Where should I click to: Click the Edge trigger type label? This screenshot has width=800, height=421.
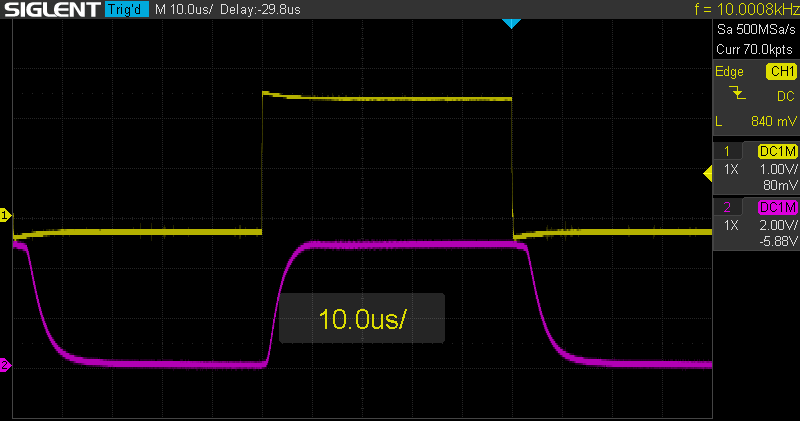click(729, 71)
